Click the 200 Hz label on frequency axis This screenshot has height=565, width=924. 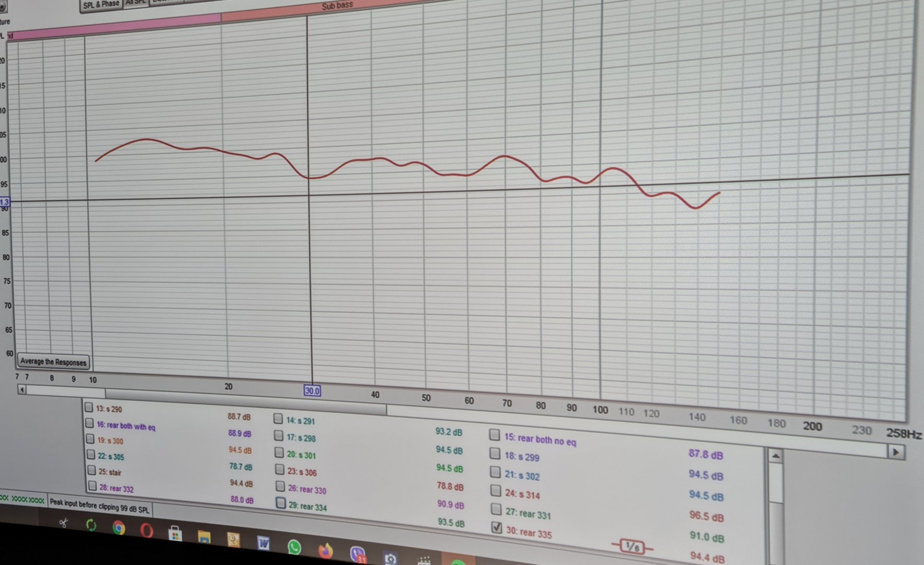tap(812, 426)
